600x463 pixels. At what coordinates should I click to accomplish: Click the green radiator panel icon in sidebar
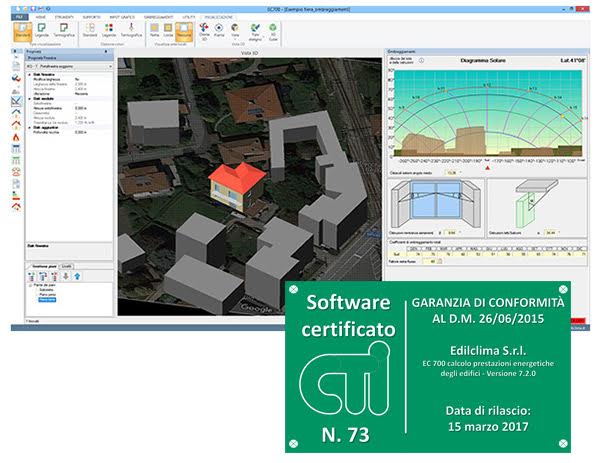pyautogui.click(x=16, y=161)
